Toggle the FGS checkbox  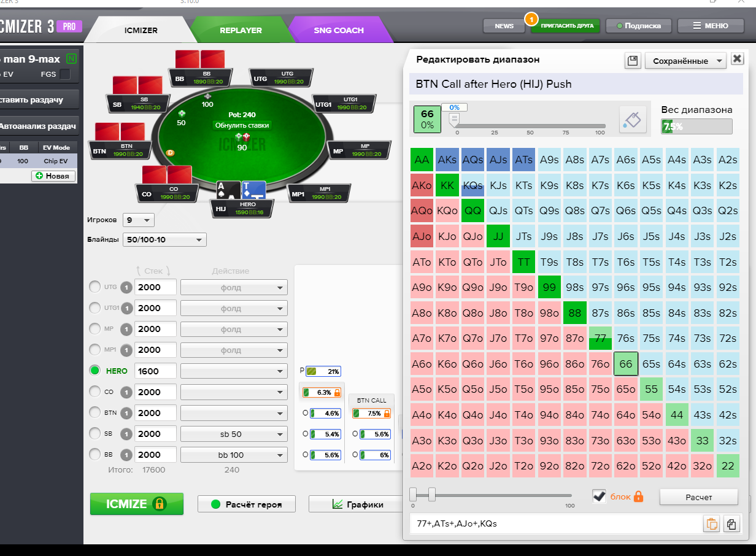pyautogui.click(x=64, y=74)
